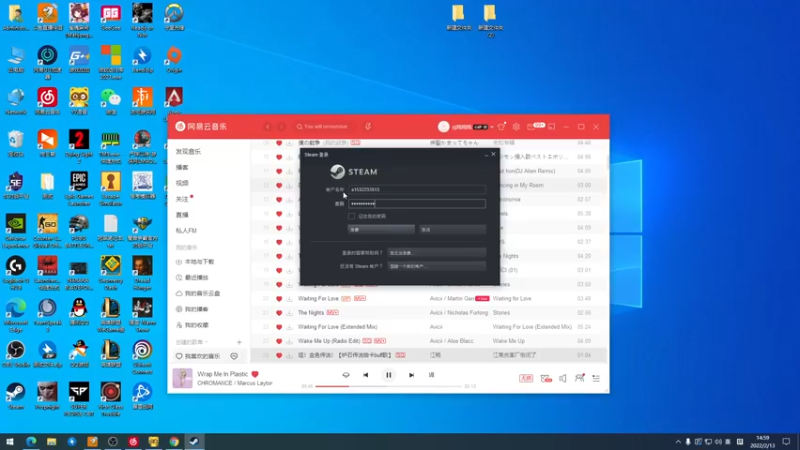Open NetEase settings gear icon
Image resolution: width=800 pixels, height=450 pixels.
point(516,127)
